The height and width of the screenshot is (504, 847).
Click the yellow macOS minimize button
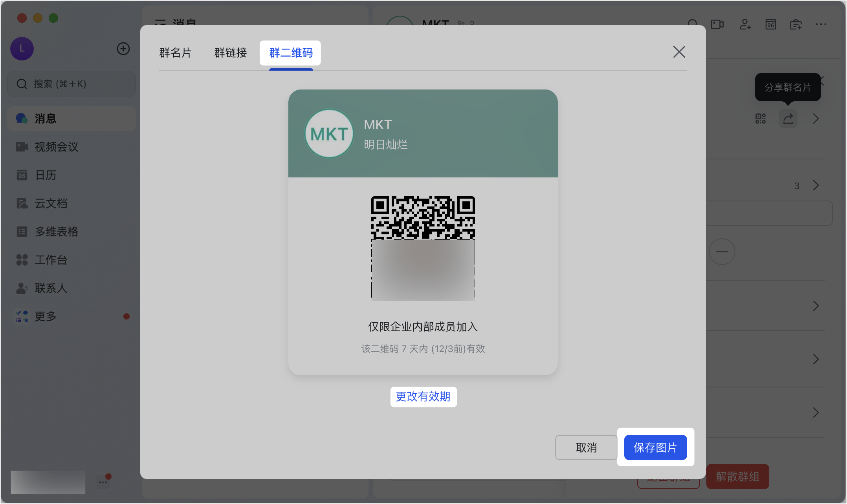[x=38, y=18]
